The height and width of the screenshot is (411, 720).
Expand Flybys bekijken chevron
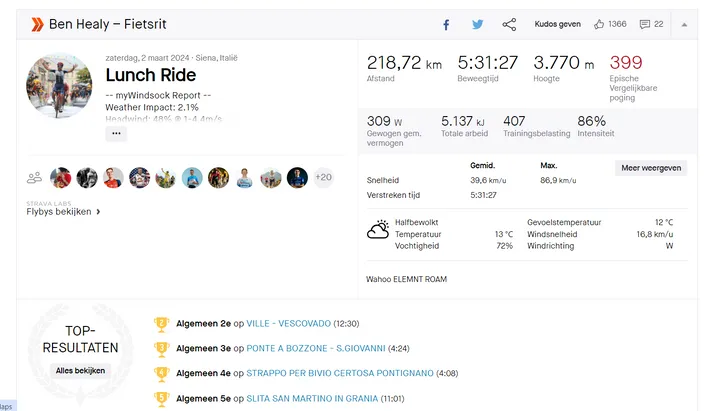tap(98, 212)
